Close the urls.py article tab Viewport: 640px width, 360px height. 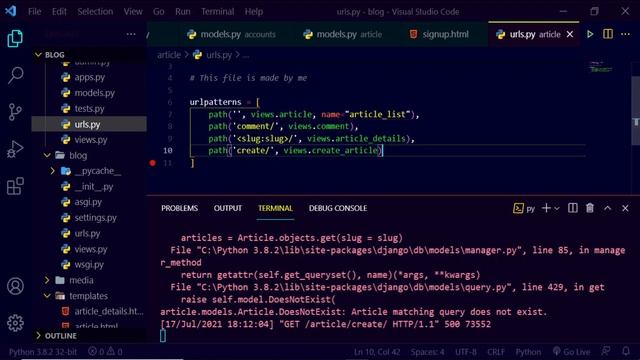coord(570,34)
